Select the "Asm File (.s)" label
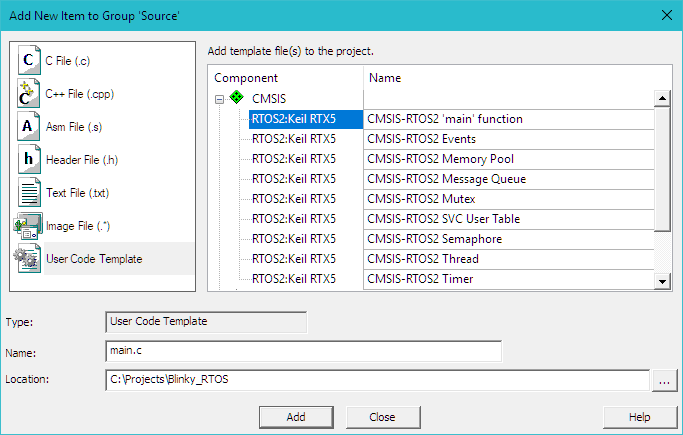683x435 pixels. 74,127
